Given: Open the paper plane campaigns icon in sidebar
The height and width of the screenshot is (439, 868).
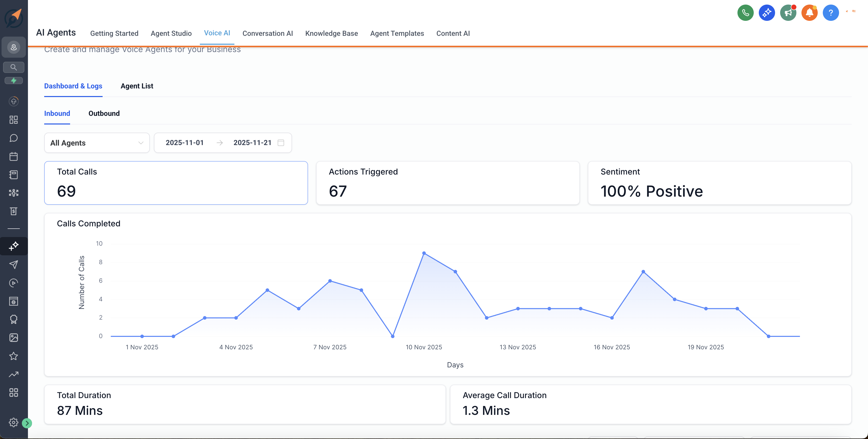Looking at the screenshot, I should click(x=13, y=265).
